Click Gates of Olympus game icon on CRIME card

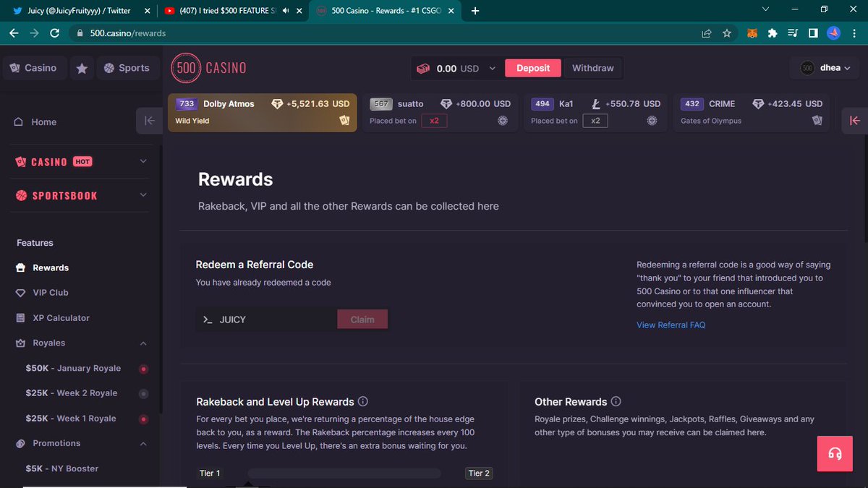817,121
